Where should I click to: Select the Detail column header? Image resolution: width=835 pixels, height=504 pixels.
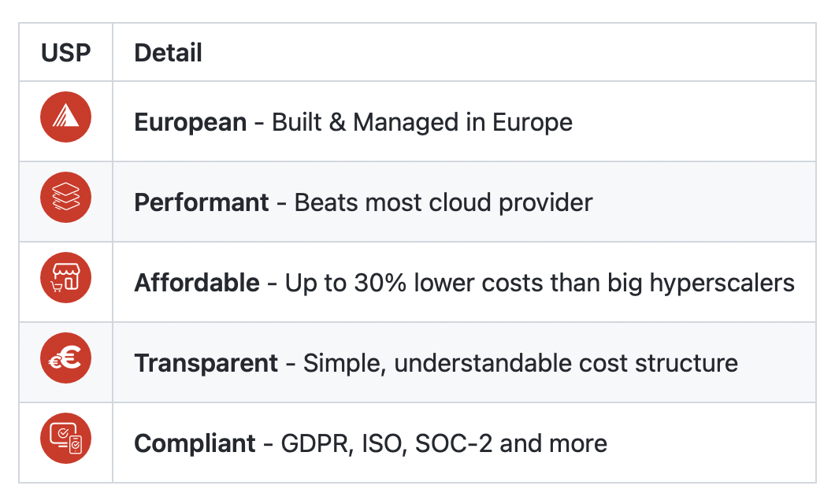(169, 53)
